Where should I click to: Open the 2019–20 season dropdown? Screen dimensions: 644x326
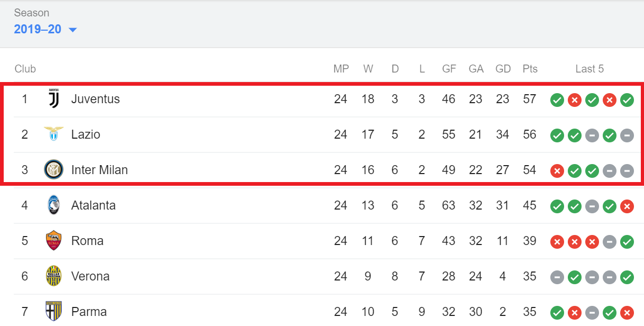pyautogui.click(x=46, y=29)
